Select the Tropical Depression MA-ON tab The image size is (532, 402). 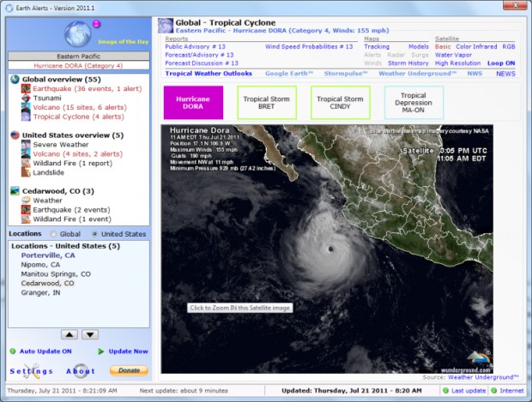coord(414,102)
